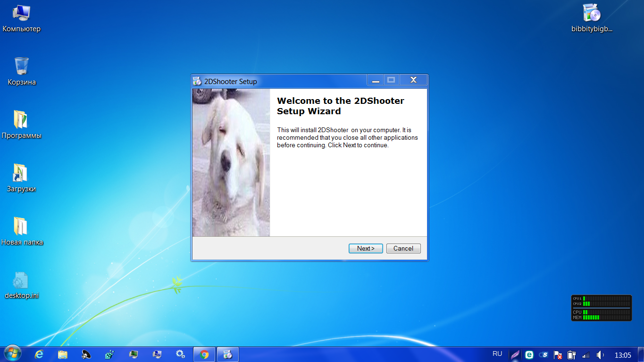Image resolution: width=644 pixels, height=362 pixels.
Task: Click Next to continue the 2DShooter setup
Action: (x=366, y=248)
